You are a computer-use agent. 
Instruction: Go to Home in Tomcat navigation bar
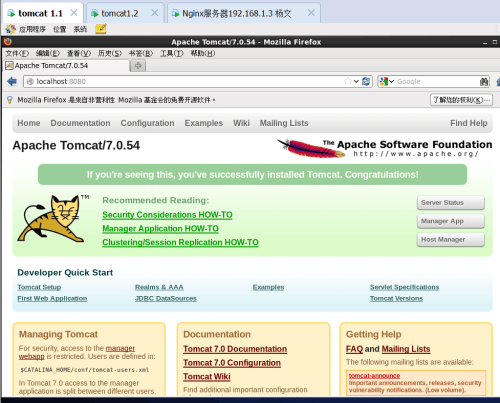(29, 123)
